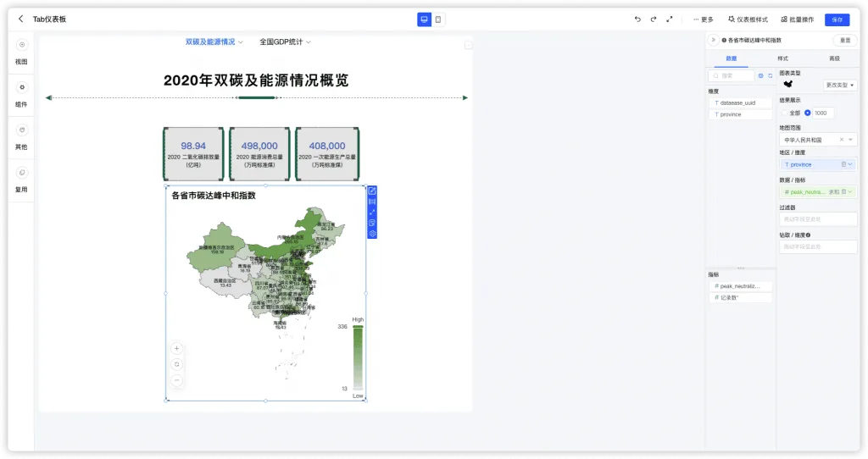This screenshot has height=459, width=868.
Task: Click the 批量操作 batch operation button
Action: point(797,19)
